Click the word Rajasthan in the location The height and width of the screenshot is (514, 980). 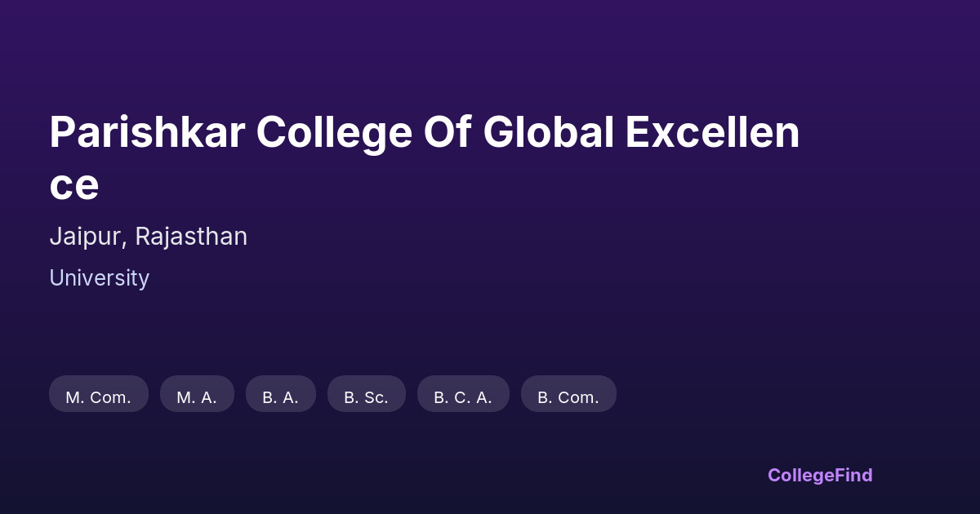[191, 237]
